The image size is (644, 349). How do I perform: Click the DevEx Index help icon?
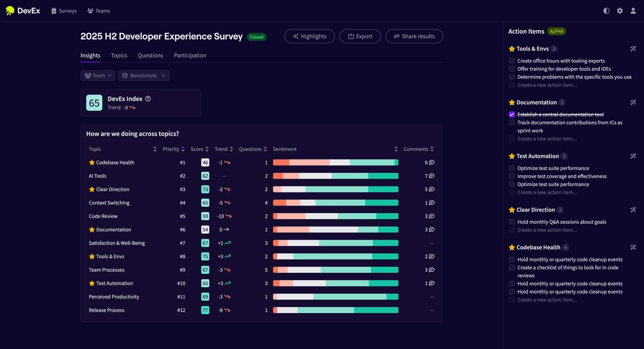[x=148, y=99]
